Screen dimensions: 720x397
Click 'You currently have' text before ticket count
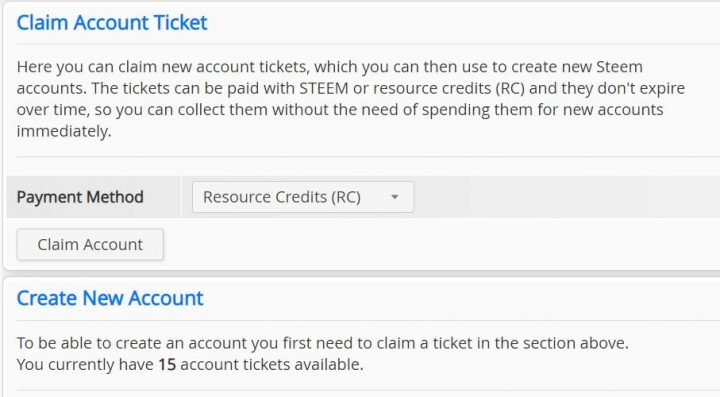[85, 365]
